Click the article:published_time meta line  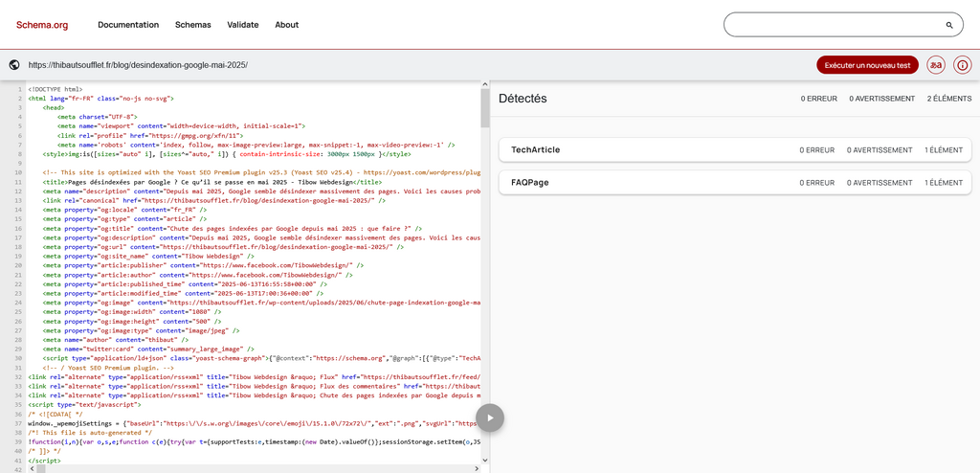click(183, 284)
